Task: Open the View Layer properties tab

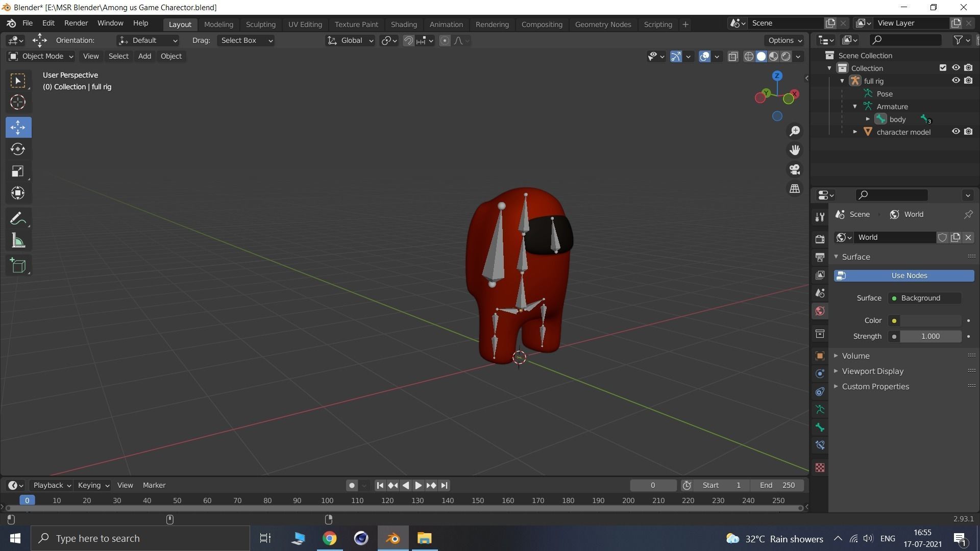Action: [820, 275]
